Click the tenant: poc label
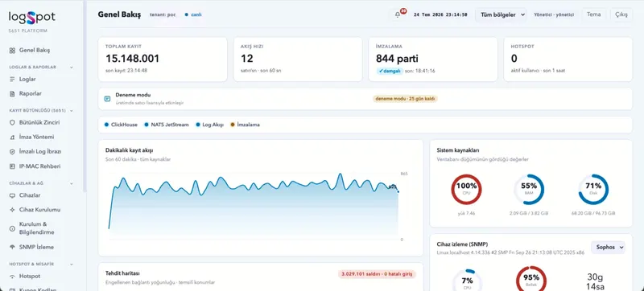644x291 pixels. (163, 14)
